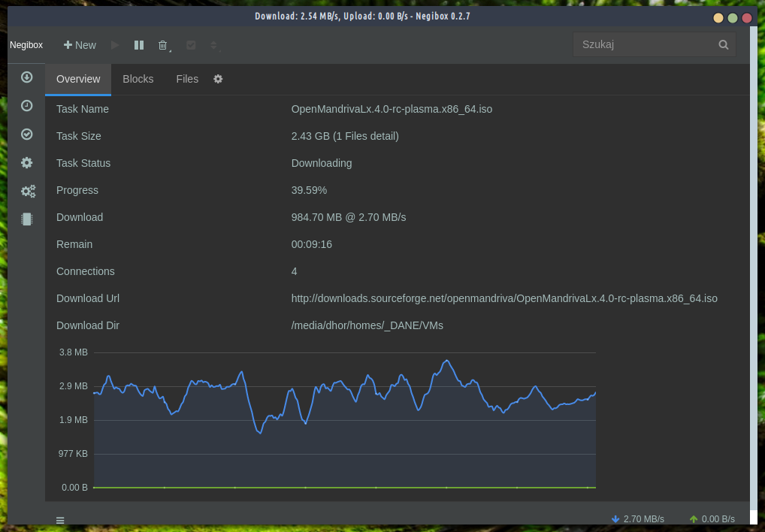This screenshot has width=765, height=532.
Task: Click the 39.59% progress value
Action: (x=309, y=190)
